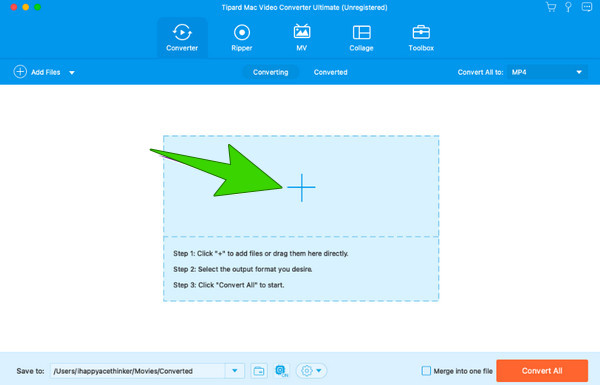
Task: Maximize the window with green button
Action: [x=38, y=7]
